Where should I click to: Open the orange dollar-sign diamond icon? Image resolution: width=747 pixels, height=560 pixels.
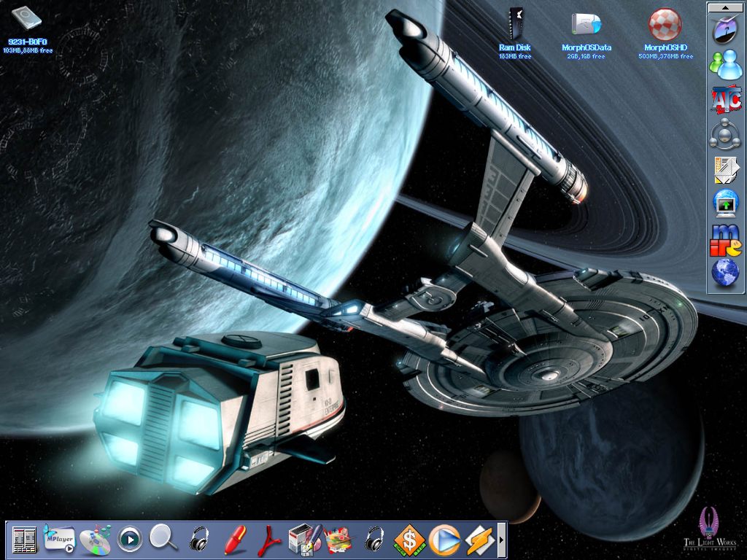(409, 540)
